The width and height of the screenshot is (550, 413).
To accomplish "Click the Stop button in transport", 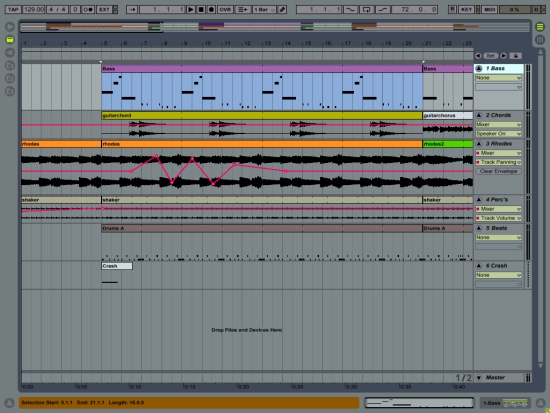I will tap(201, 9).
